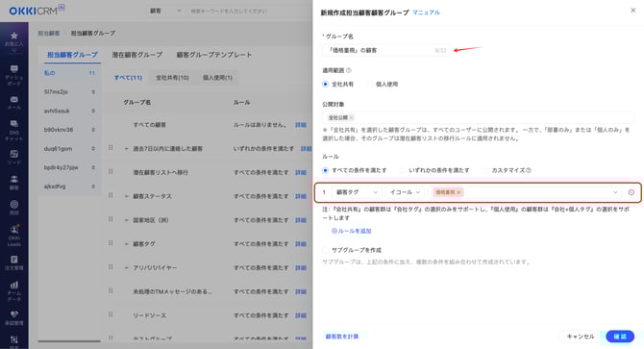Open the team data bar-chart icon

coord(14,285)
